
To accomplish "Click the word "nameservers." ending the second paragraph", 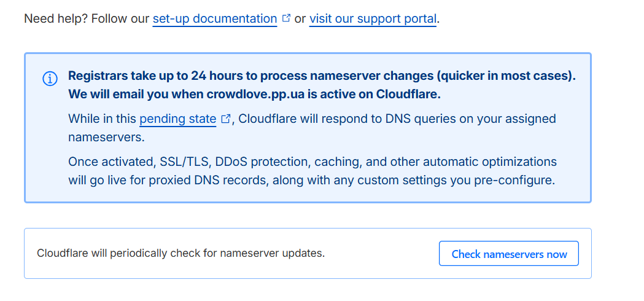I will (x=106, y=137).
